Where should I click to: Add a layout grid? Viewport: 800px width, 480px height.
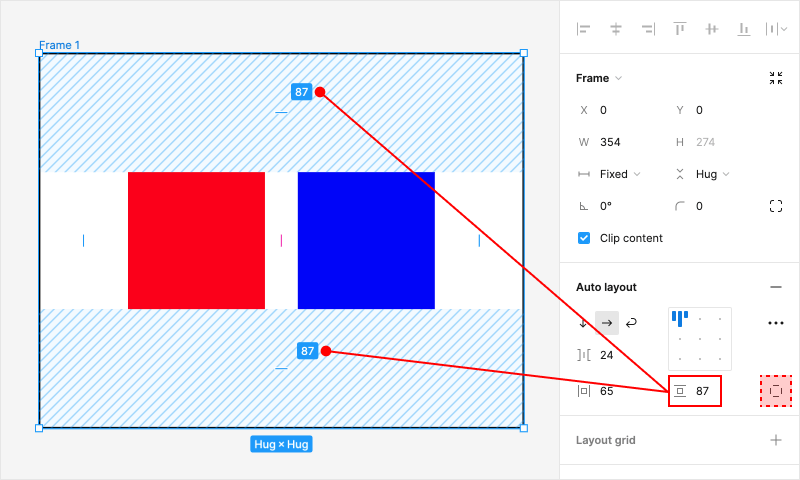click(x=776, y=440)
